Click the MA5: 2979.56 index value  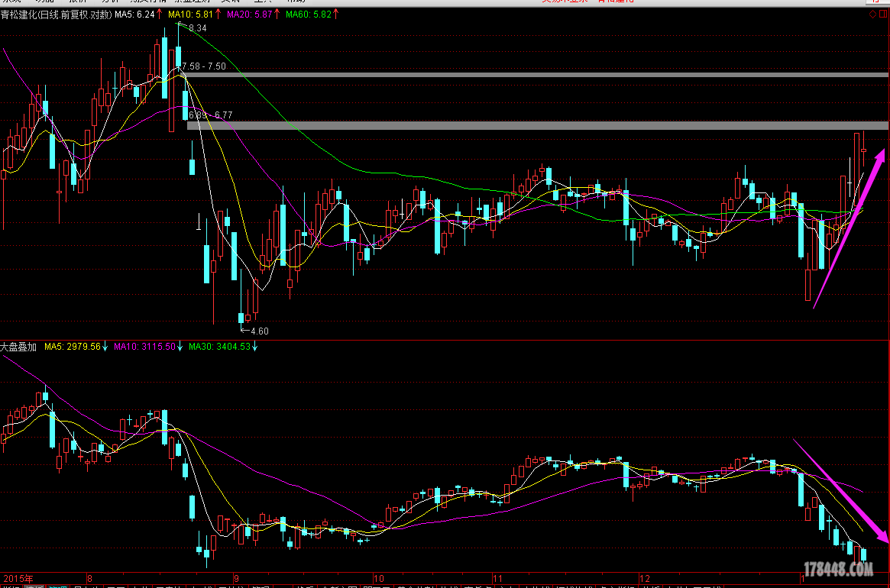[x=72, y=347]
